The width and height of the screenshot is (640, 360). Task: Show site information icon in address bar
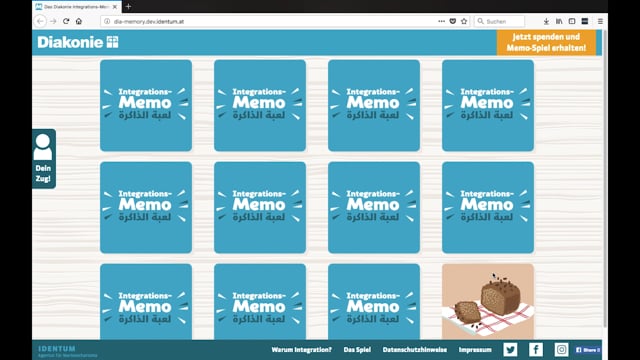click(x=107, y=21)
